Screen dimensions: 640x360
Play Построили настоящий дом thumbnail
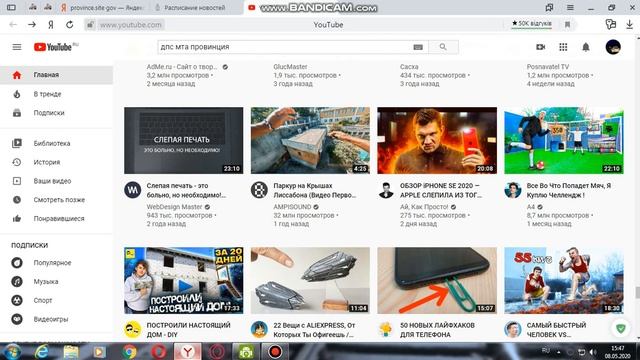(x=184, y=280)
